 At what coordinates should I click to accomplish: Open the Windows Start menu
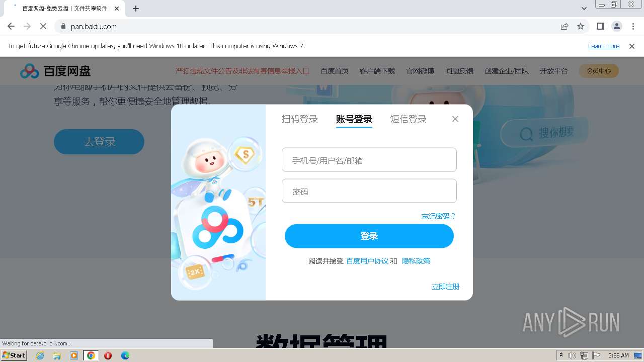[14, 355]
